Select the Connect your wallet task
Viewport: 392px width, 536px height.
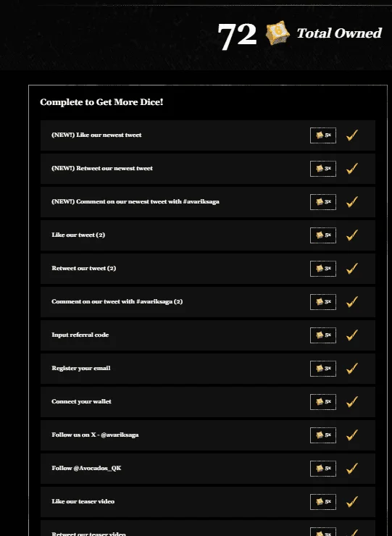[208, 402]
